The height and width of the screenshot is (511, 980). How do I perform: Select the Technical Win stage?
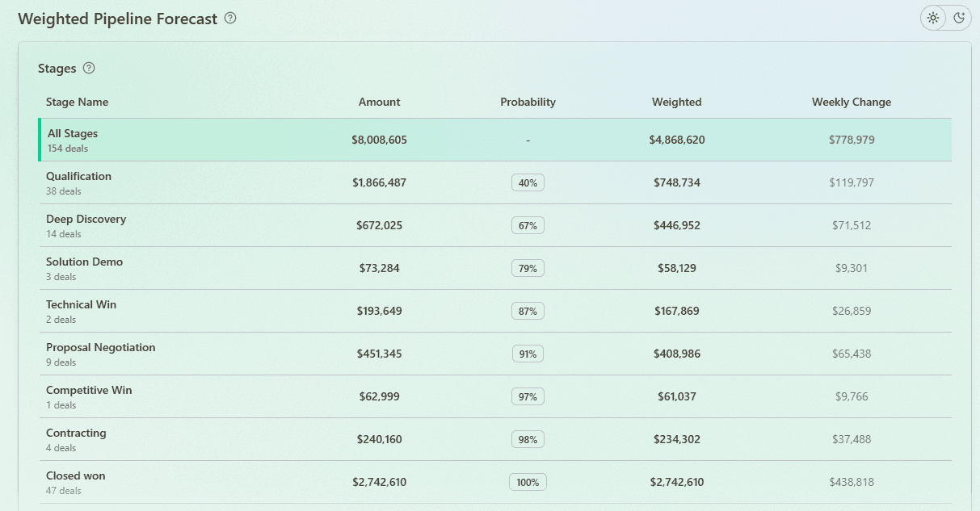click(x=81, y=311)
